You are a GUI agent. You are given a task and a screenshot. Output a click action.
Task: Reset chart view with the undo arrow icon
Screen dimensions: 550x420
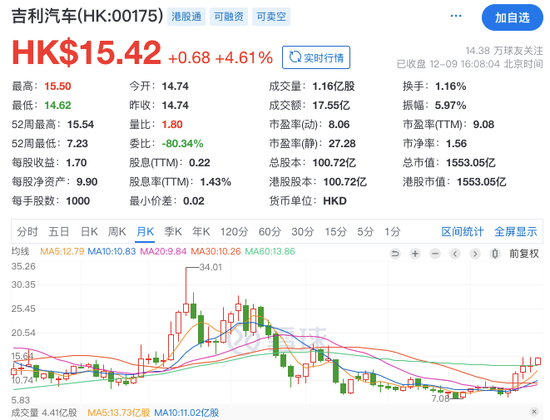pos(395,253)
